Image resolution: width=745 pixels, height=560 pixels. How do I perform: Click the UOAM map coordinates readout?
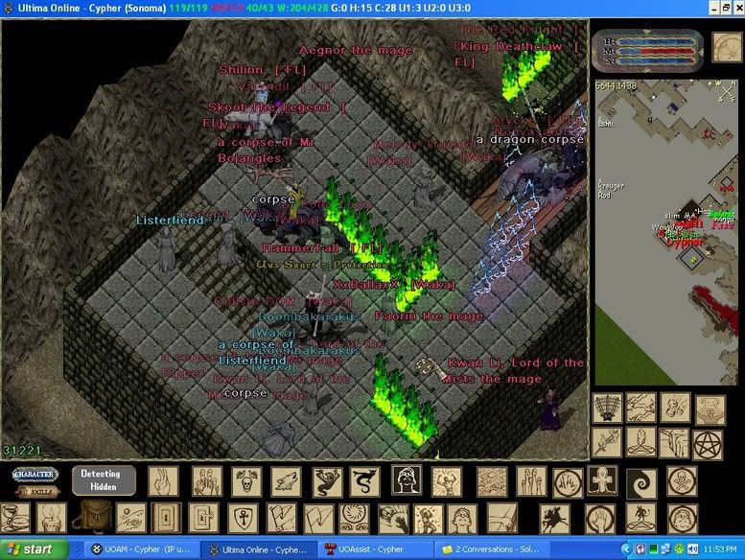pyautogui.click(x=616, y=86)
